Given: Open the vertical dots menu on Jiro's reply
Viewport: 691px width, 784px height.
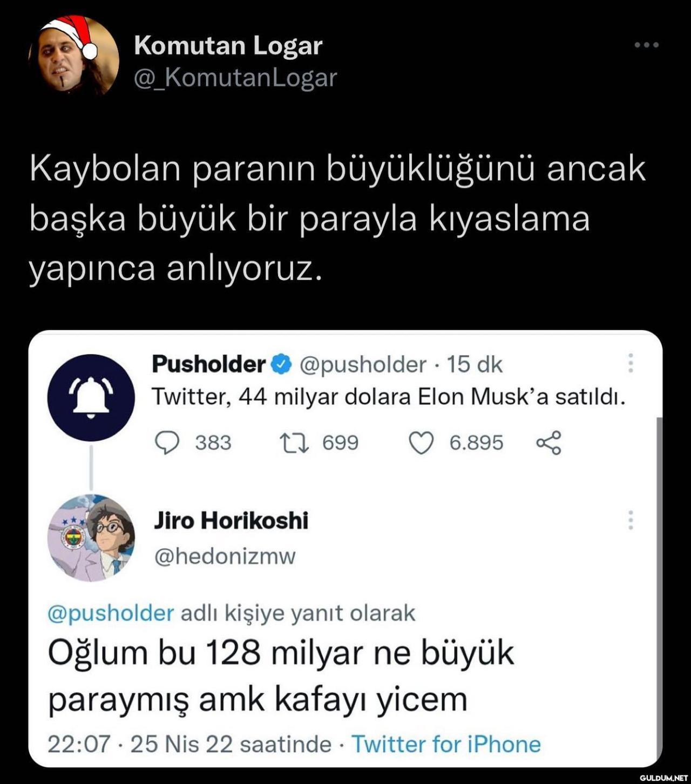Looking at the screenshot, I should [630, 520].
